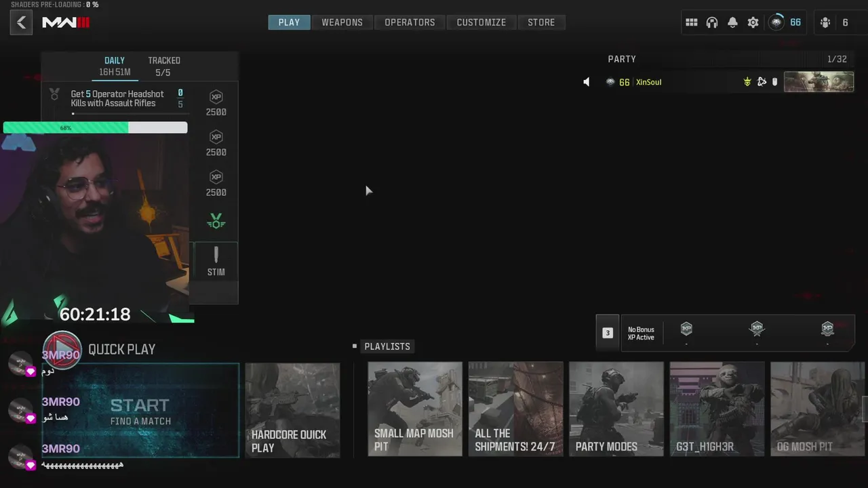Open XinSoul's calling card thumbnail

pyautogui.click(x=818, y=82)
